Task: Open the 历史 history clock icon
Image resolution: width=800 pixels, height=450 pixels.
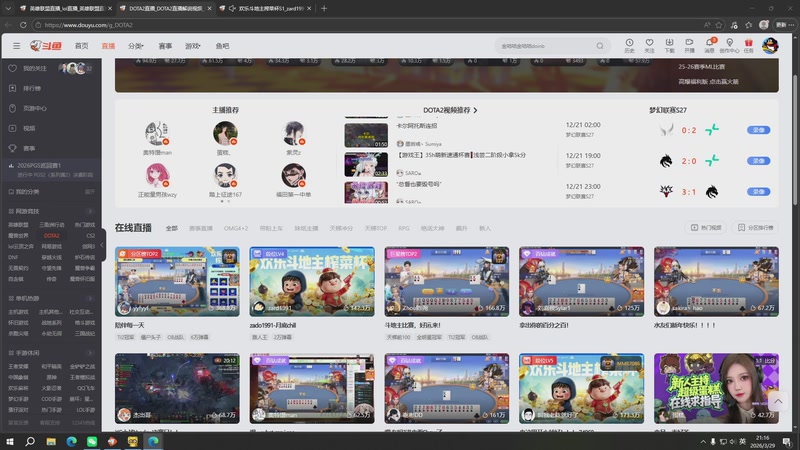Action: tap(629, 45)
